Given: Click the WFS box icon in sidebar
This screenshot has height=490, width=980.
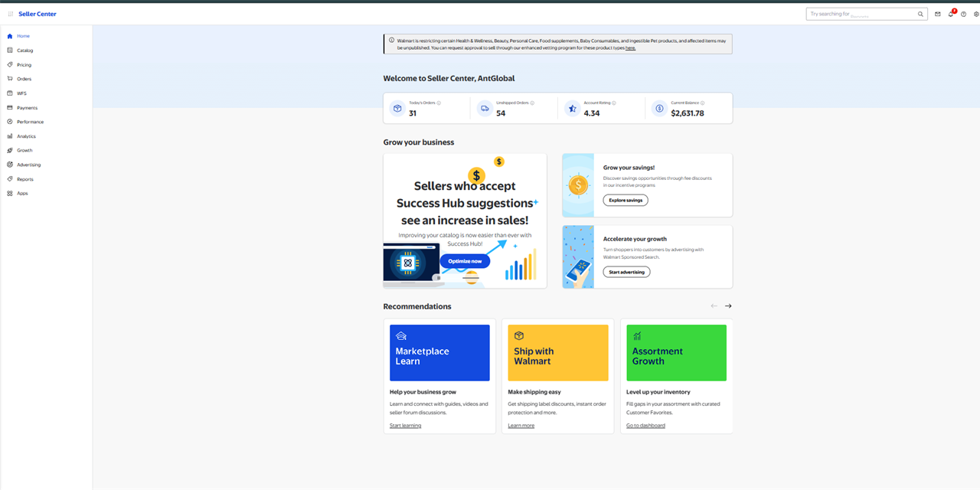Looking at the screenshot, I should (x=10, y=93).
